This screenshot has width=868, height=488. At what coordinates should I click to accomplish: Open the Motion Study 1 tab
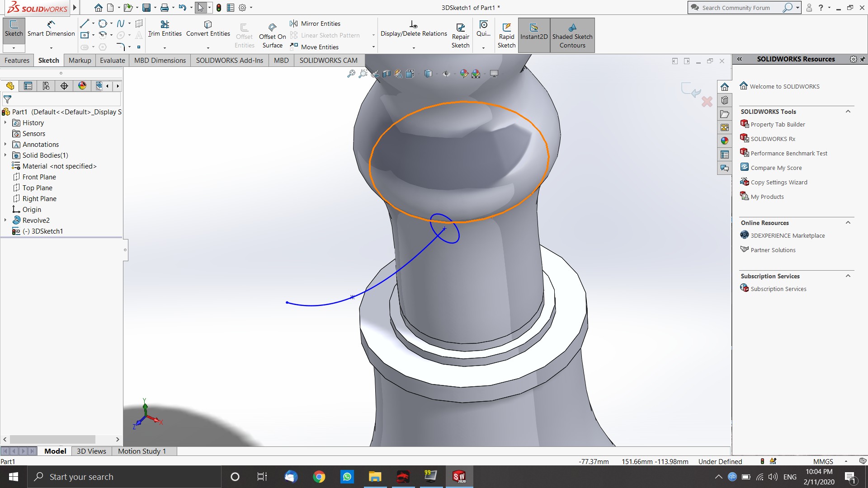click(x=142, y=451)
